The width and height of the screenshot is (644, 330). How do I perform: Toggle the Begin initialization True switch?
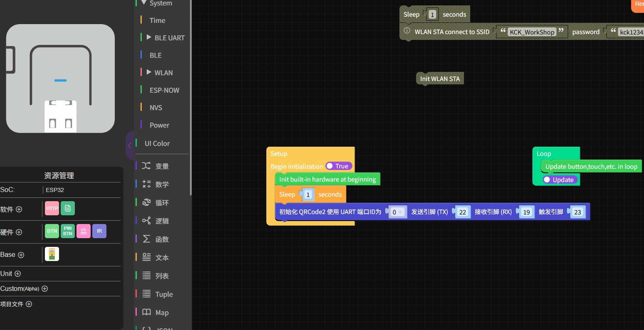pyautogui.click(x=338, y=166)
